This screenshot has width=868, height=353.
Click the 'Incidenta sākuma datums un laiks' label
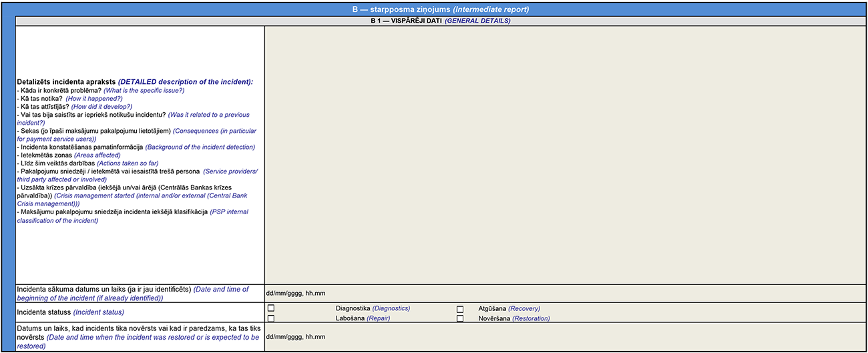point(133,294)
